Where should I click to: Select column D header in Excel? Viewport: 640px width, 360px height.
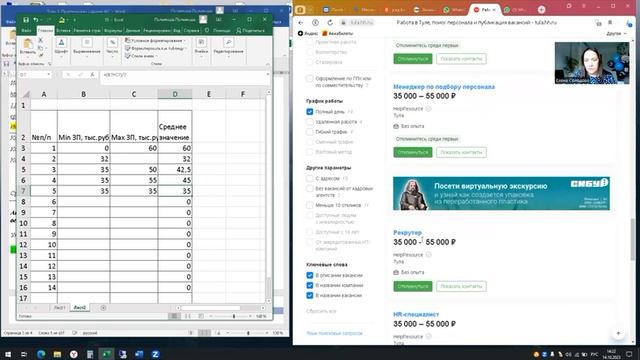pyautogui.click(x=175, y=94)
